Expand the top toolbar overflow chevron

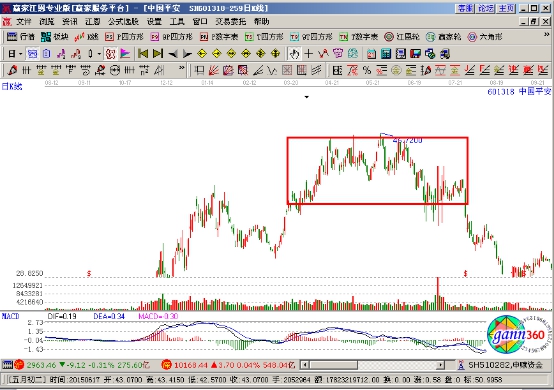coord(547,35)
